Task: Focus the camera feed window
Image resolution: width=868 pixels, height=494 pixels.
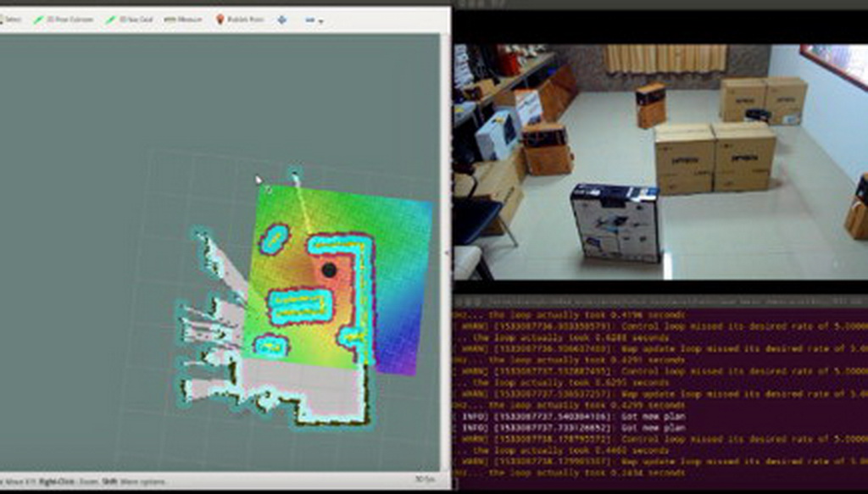Action: pos(659,161)
